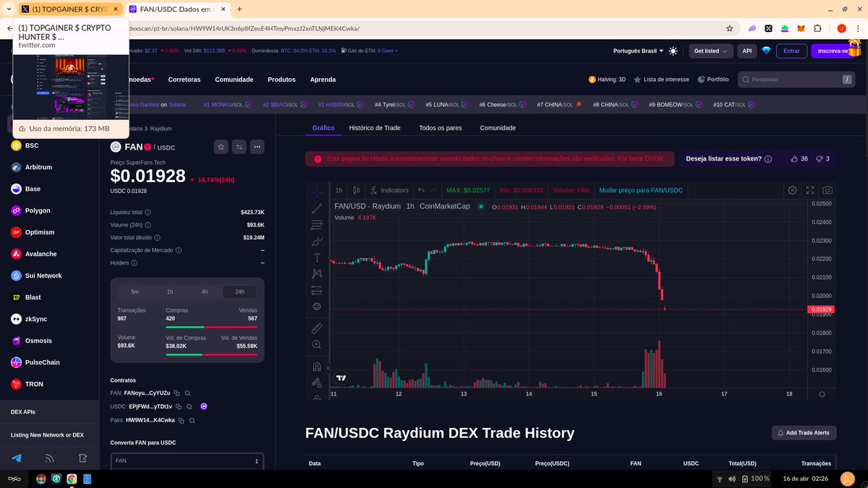Take a chart snapshot with camera icon

[827, 190]
